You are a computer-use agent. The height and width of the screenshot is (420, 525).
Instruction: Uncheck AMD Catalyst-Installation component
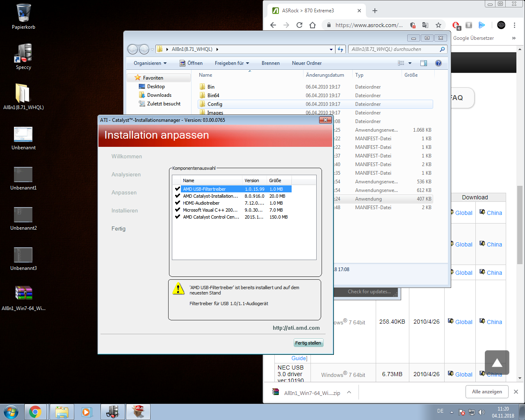click(x=178, y=196)
